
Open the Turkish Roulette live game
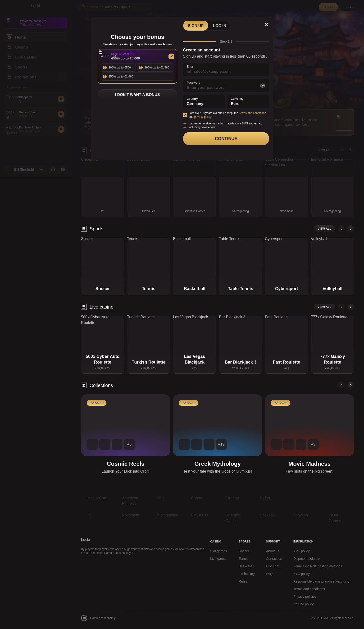pos(149,345)
